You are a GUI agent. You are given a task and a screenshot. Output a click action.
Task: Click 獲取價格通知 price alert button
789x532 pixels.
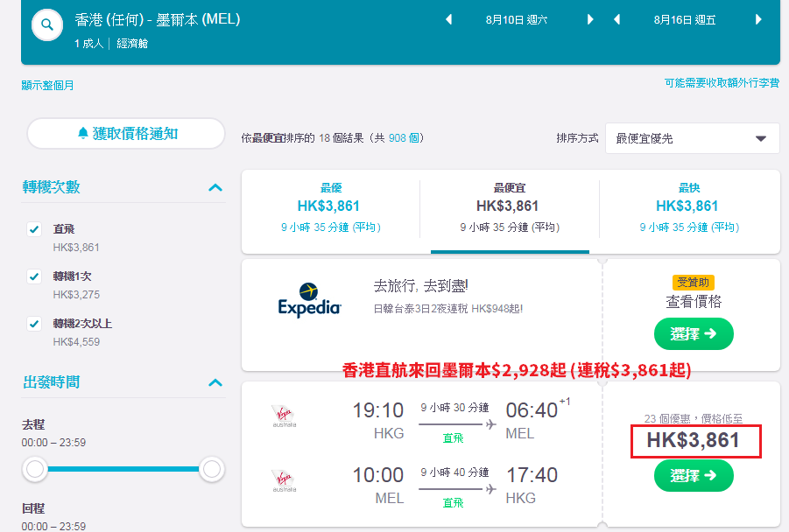point(126,133)
